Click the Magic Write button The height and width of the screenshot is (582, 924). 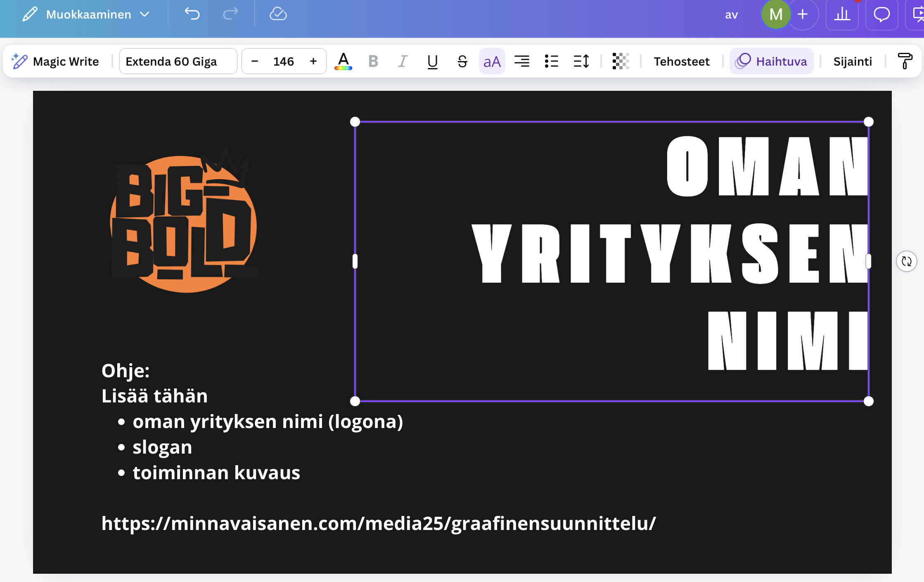pyautogui.click(x=56, y=61)
